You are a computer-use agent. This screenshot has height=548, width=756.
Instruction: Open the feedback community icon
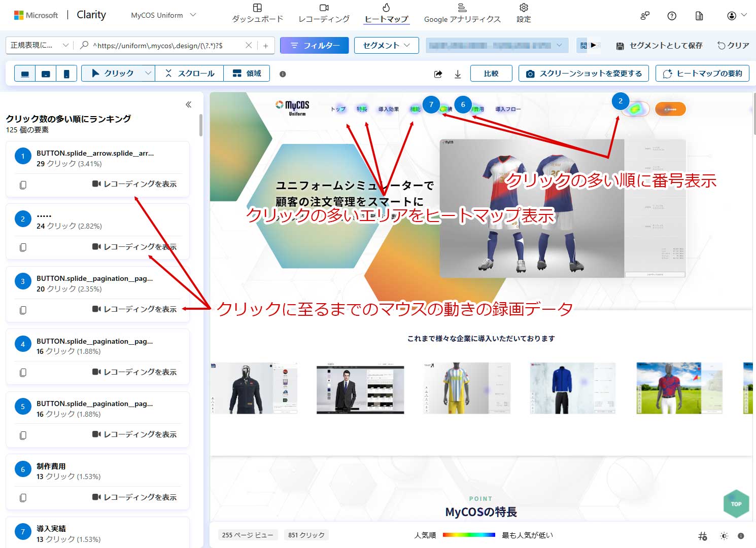pos(645,16)
